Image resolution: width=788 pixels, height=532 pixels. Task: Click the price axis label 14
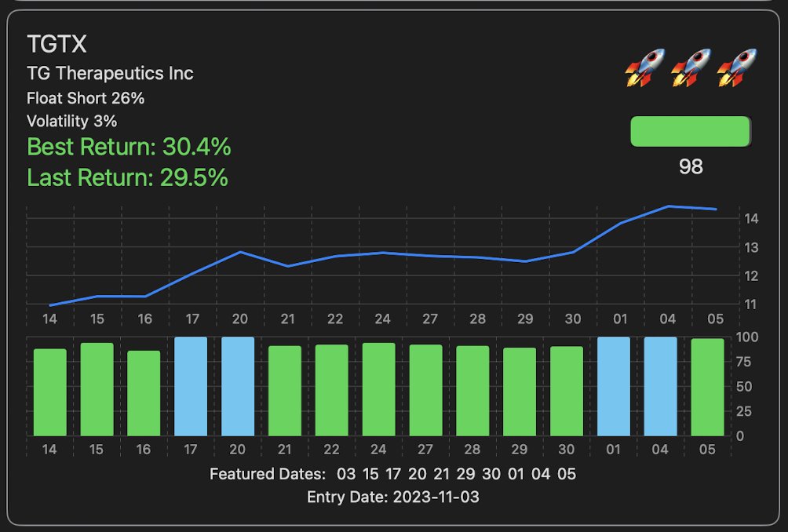pyautogui.click(x=751, y=218)
